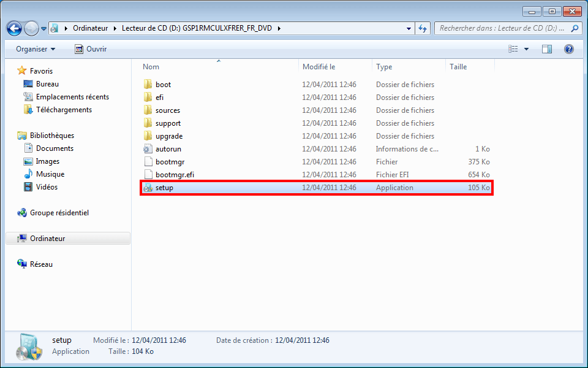588x368 pixels.
Task: Click the '375 Ko' size cell
Action: [479, 162]
